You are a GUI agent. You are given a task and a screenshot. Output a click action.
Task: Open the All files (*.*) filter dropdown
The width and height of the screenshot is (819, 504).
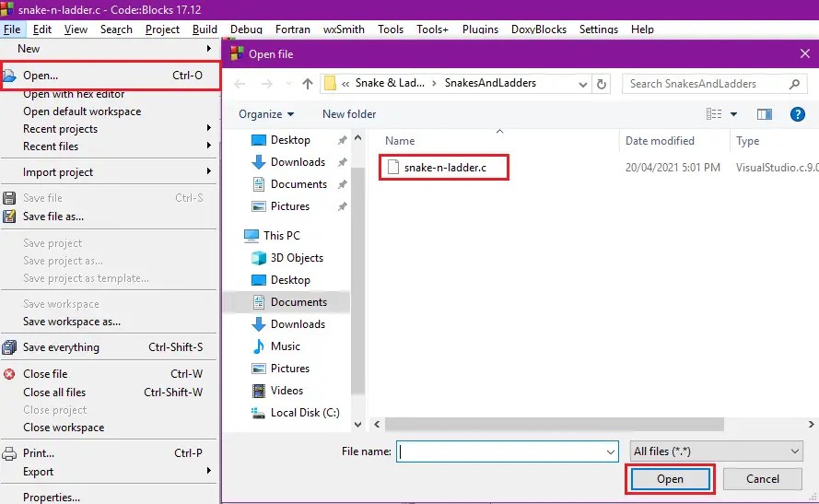(x=716, y=451)
